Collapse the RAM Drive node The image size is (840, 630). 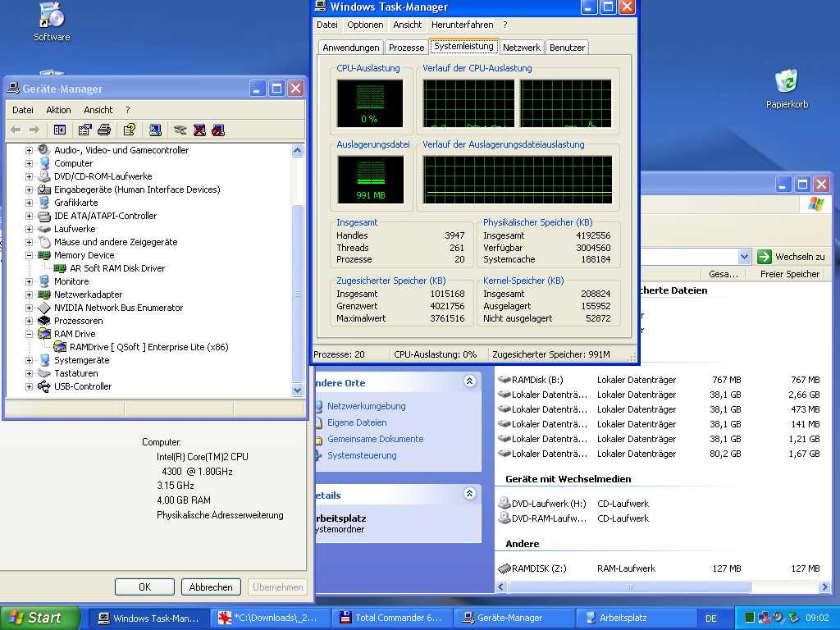click(x=29, y=335)
